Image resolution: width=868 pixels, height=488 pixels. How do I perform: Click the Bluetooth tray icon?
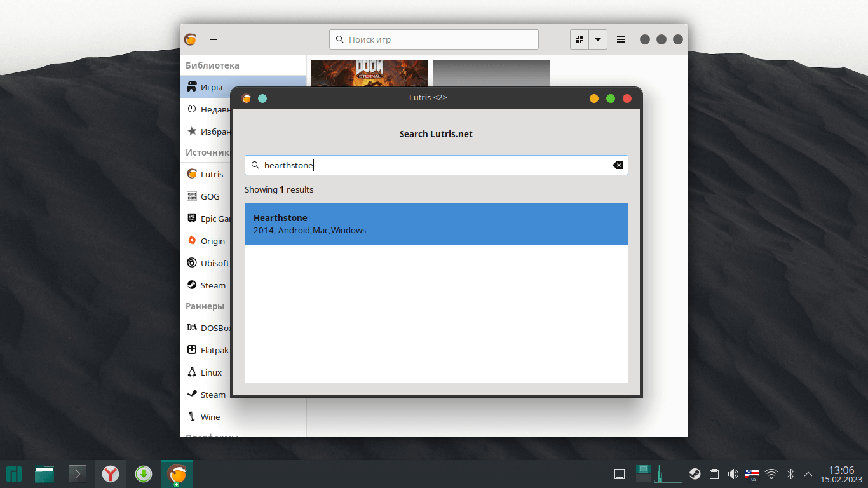click(x=790, y=474)
